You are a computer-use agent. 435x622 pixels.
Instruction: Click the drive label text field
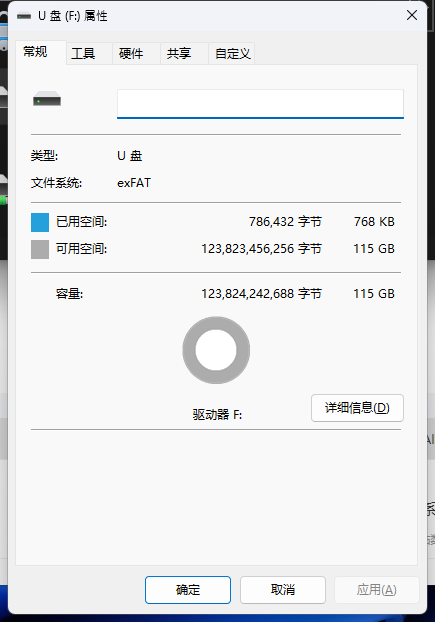pos(260,104)
